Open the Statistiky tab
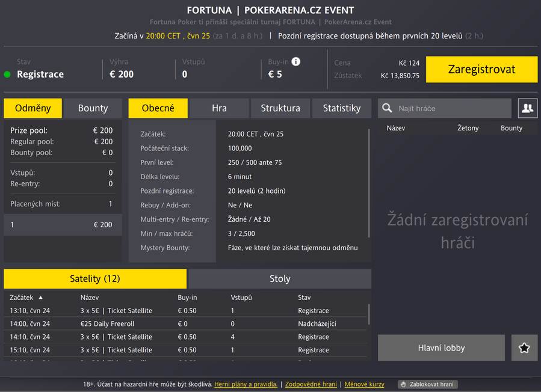Image resolution: width=541 pixels, height=392 pixels. [x=342, y=108]
